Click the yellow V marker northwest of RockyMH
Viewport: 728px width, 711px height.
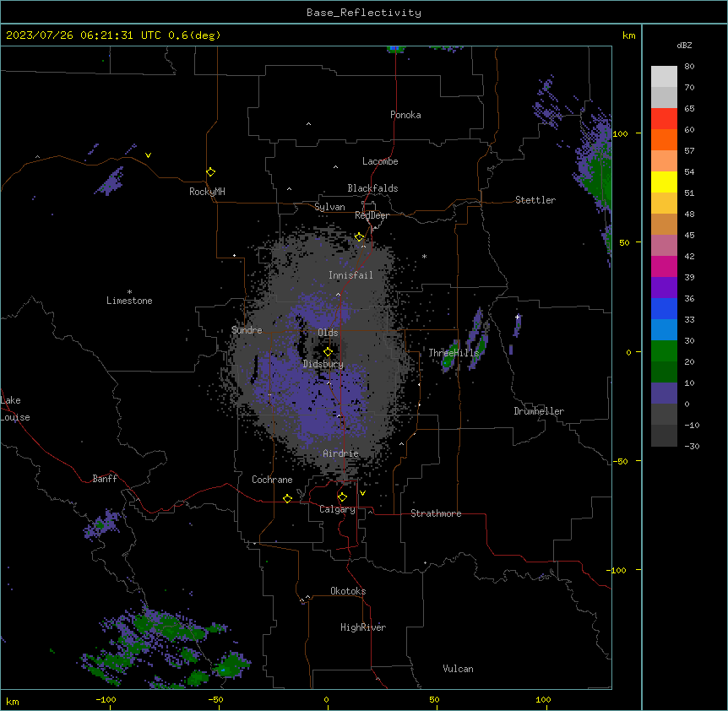[x=148, y=155]
